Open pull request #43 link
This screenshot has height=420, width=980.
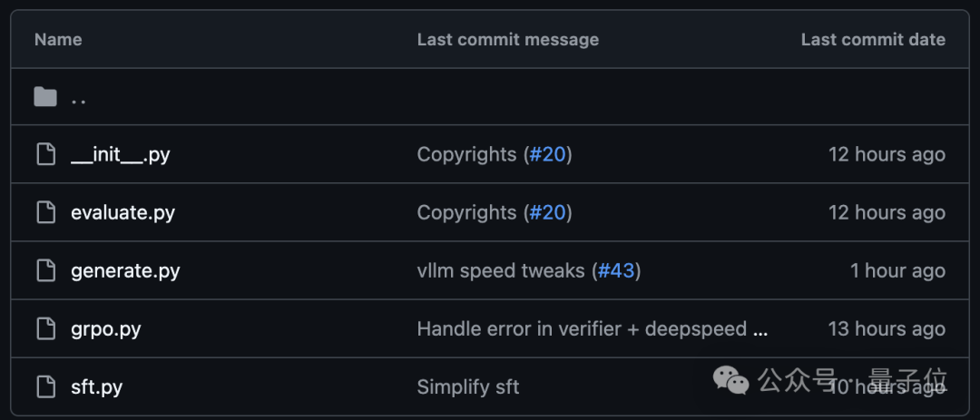pyautogui.click(x=616, y=270)
